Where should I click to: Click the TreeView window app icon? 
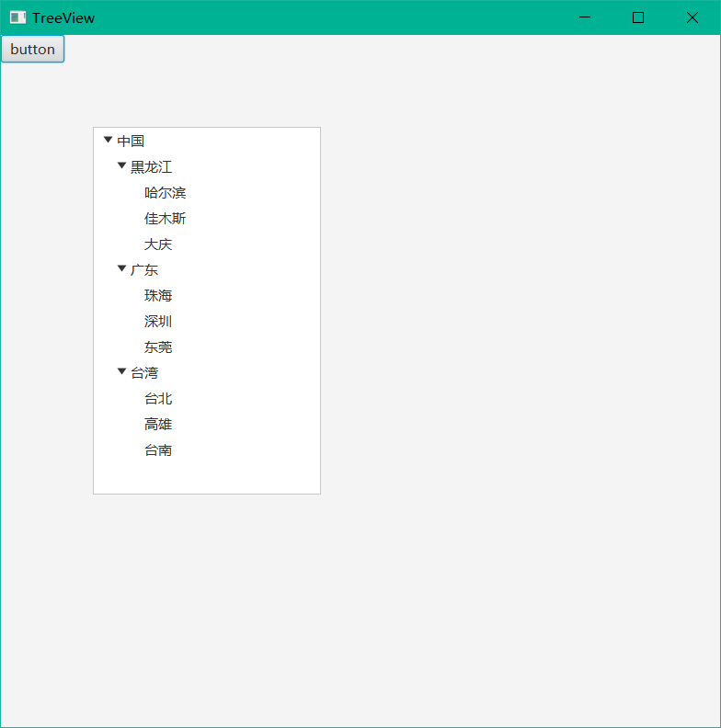pyautogui.click(x=17, y=17)
